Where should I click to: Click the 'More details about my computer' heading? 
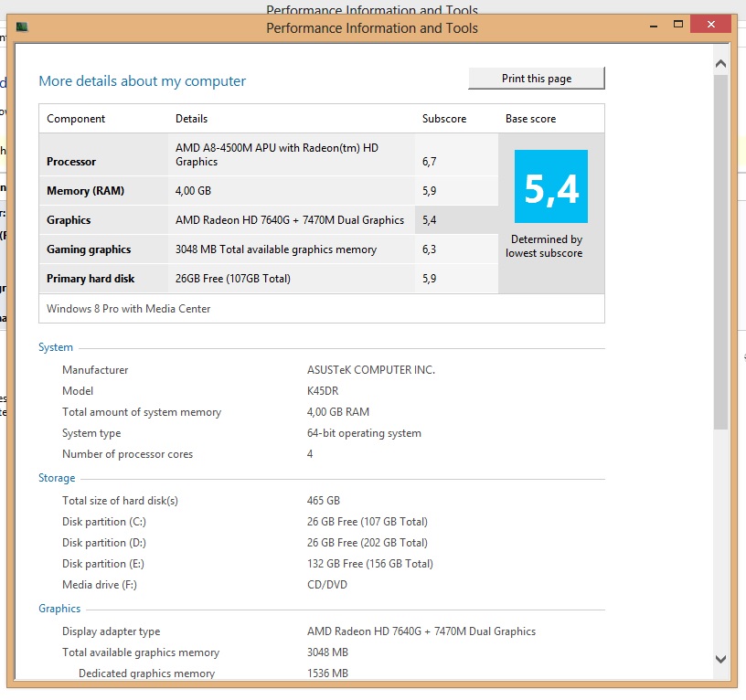[x=142, y=81]
